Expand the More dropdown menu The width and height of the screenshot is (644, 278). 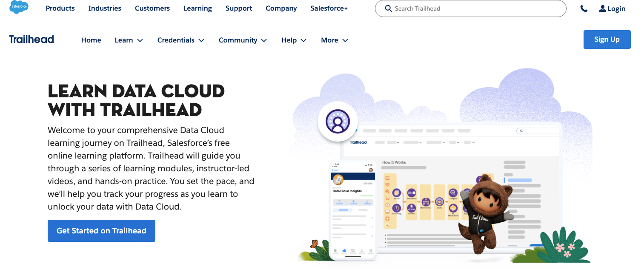(334, 40)
